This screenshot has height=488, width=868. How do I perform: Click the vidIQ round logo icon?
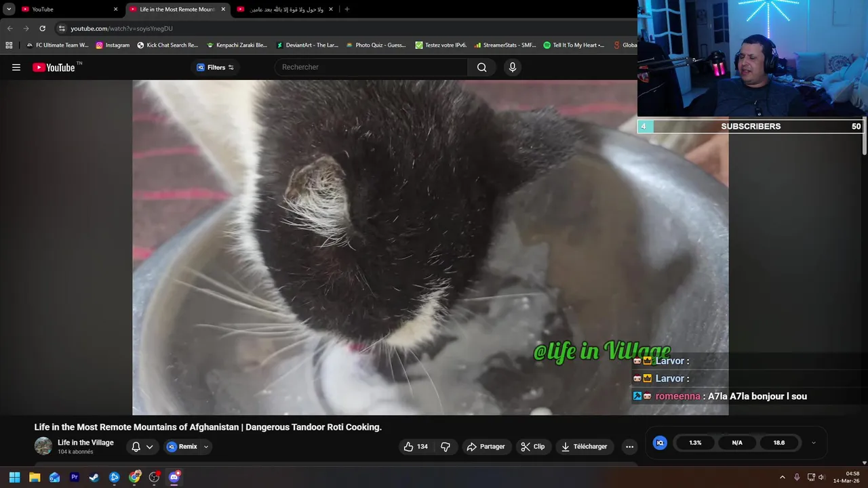[660, 443]
